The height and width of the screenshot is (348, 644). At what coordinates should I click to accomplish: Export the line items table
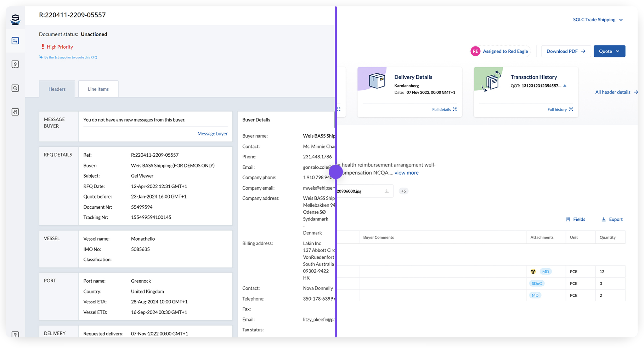click(612, 219)
